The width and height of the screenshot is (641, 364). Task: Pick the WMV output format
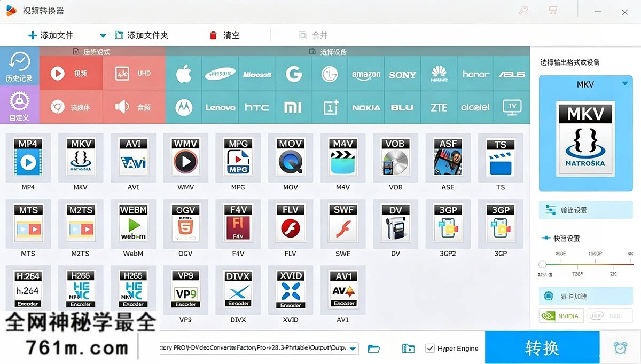185,157
